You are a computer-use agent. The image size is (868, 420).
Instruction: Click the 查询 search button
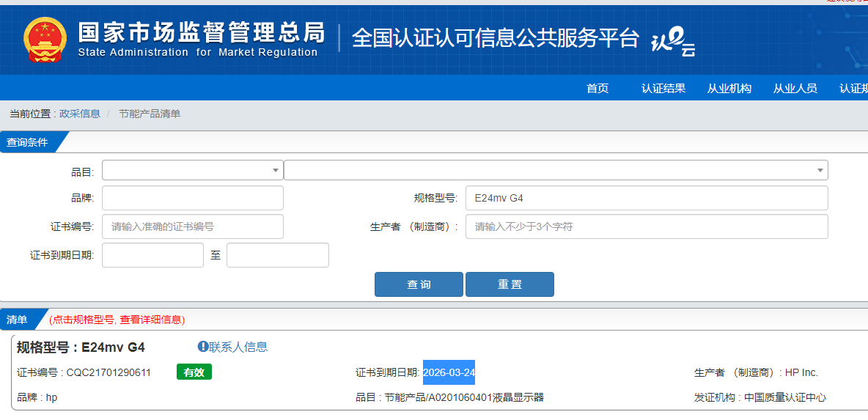pos(419,284)
